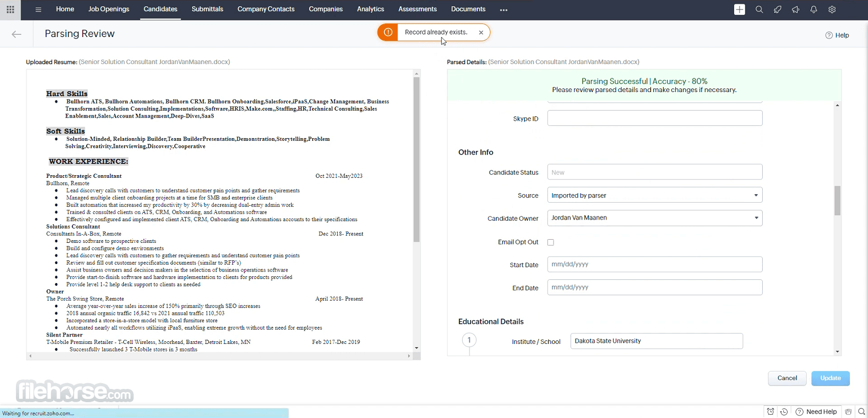
Task: Open the more modules ellipsis menu
Action: (x=503, y=10)
